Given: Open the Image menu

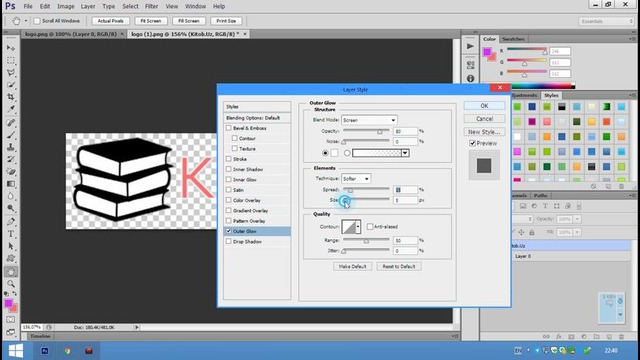Looking at the screenshot, I should 66,7.
